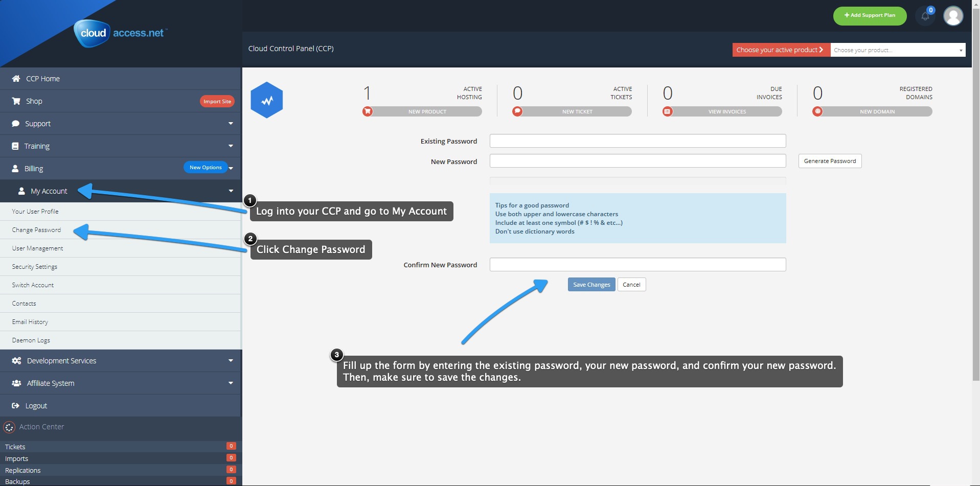Click the red chat icon beside New Ticket

tap(517, 111)
